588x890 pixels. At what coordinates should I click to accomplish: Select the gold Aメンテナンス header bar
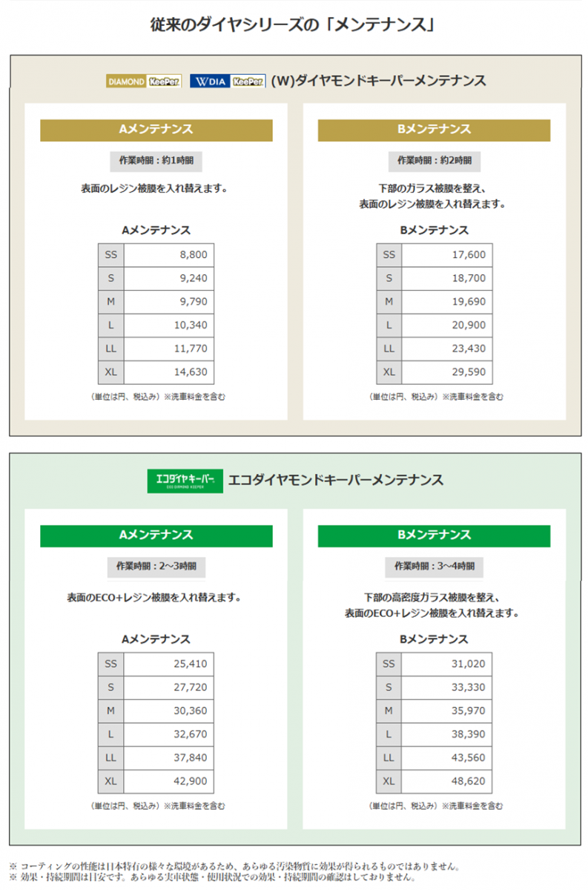coord(156,129)
